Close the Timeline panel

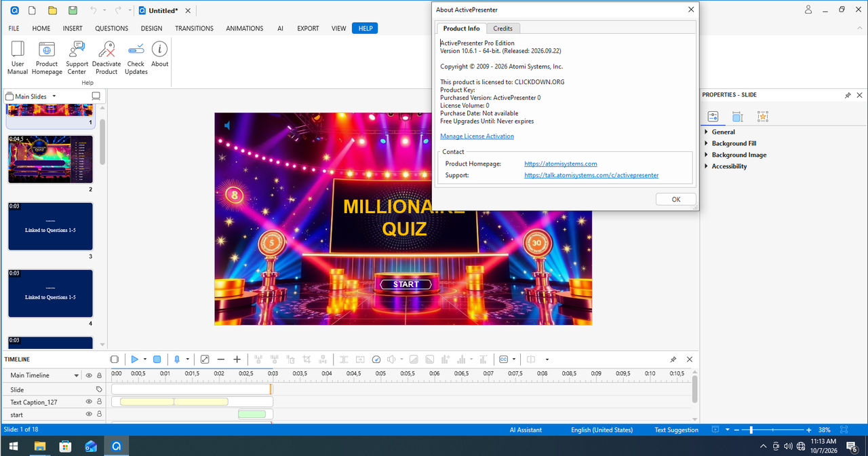pos(690,360)
